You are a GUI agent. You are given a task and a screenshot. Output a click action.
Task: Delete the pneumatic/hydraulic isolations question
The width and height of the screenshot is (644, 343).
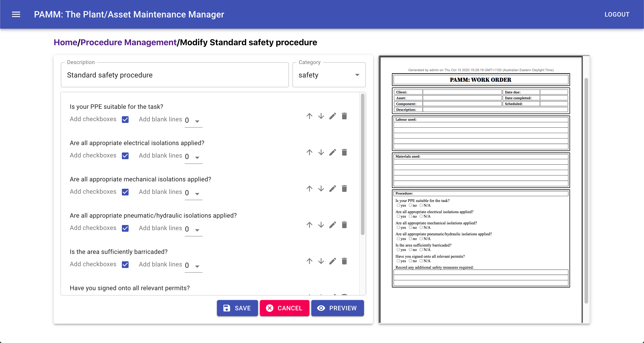pyautogui.click(x=344, y=225)
